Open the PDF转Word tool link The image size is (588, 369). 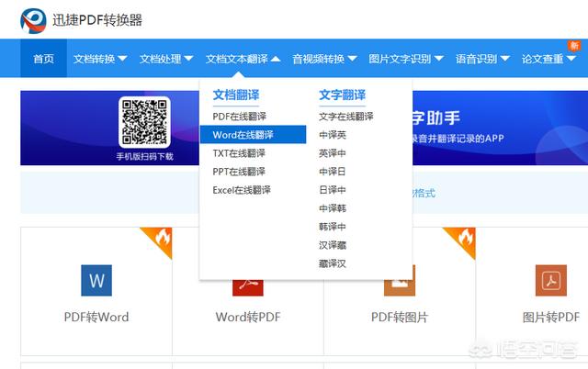pos(96,318)
